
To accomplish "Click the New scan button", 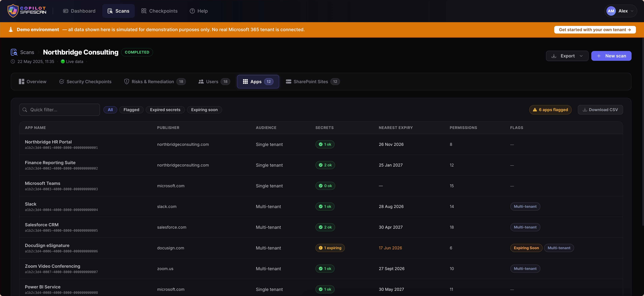I will 611,56.
